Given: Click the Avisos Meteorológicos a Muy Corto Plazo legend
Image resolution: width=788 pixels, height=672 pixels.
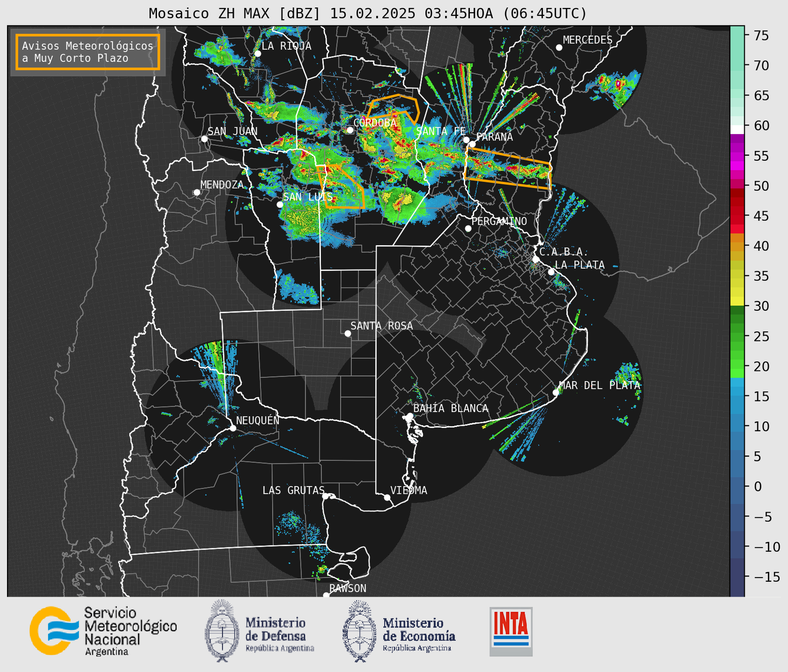Looking at the screenshot, I should [x=88, y=52].
